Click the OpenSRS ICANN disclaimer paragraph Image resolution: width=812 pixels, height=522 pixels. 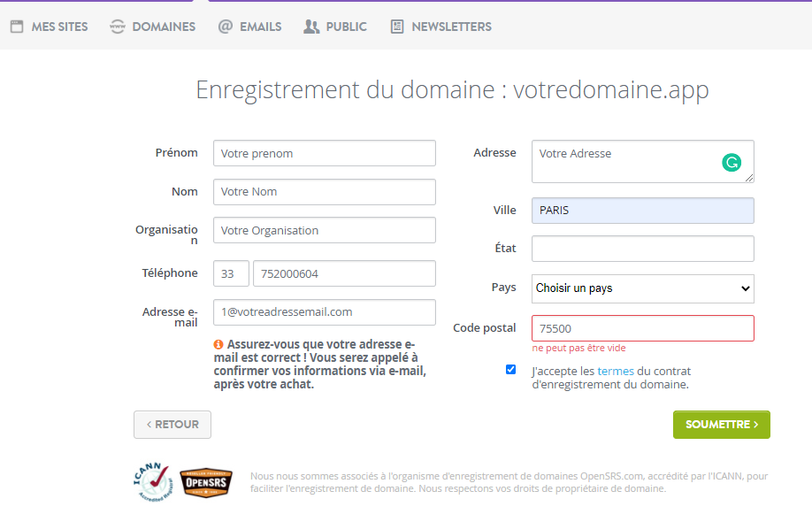pyautogui.click(x=509, y=482)
